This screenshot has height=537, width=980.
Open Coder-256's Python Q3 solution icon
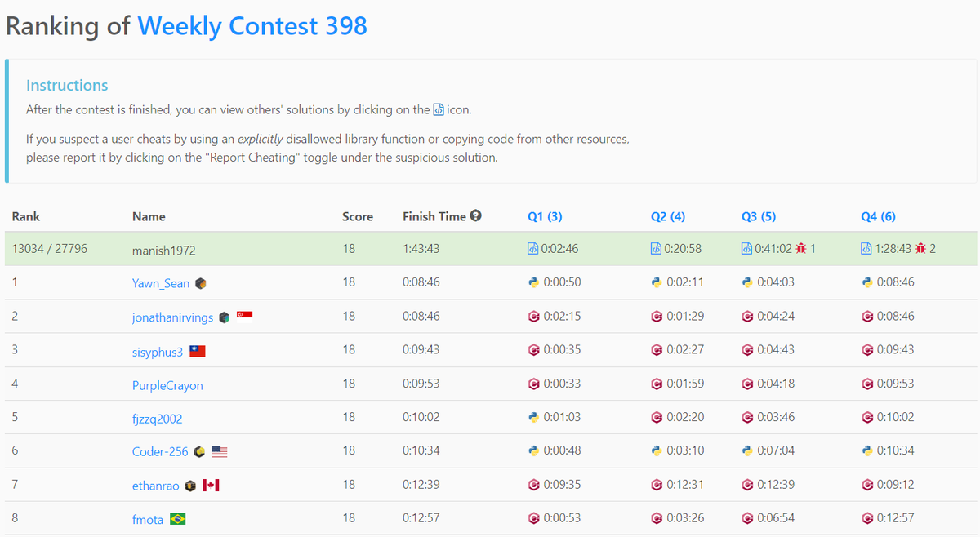click(746, 450)
